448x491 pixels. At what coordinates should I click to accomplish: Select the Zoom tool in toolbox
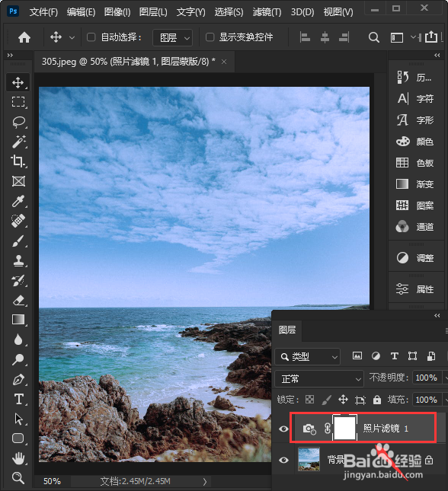[18, 478]
